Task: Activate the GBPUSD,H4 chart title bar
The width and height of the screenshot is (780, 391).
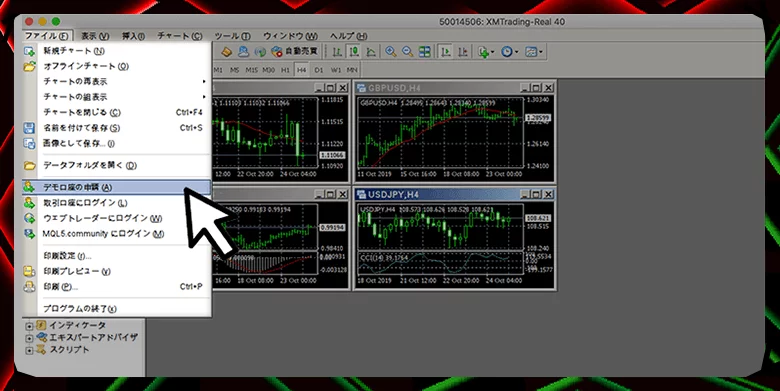Action: coord(455,88)
